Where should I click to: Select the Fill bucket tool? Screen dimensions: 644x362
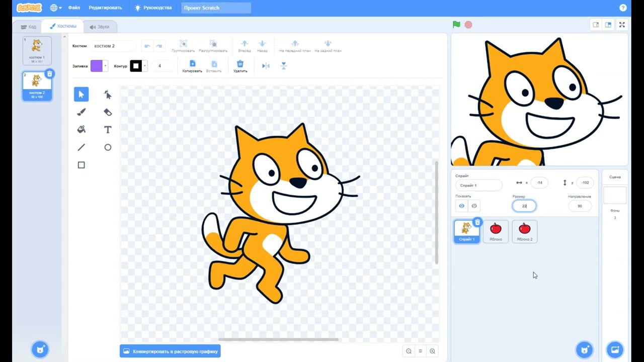pos(81,130)
